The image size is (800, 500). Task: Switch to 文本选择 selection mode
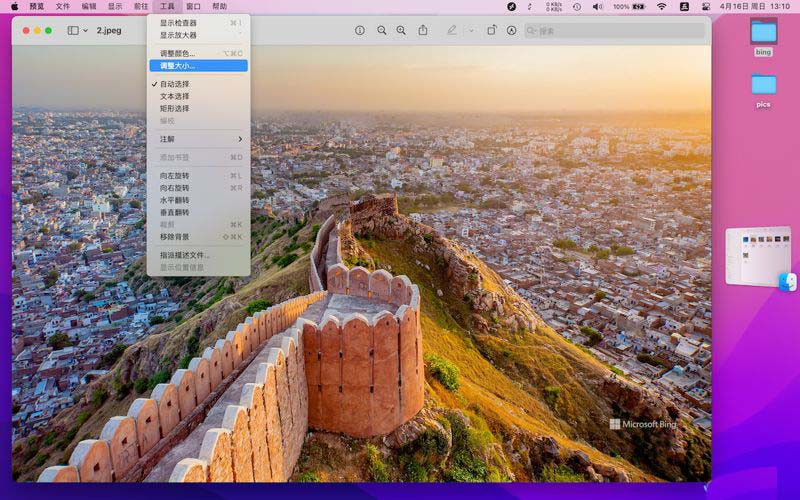(175, 96)
